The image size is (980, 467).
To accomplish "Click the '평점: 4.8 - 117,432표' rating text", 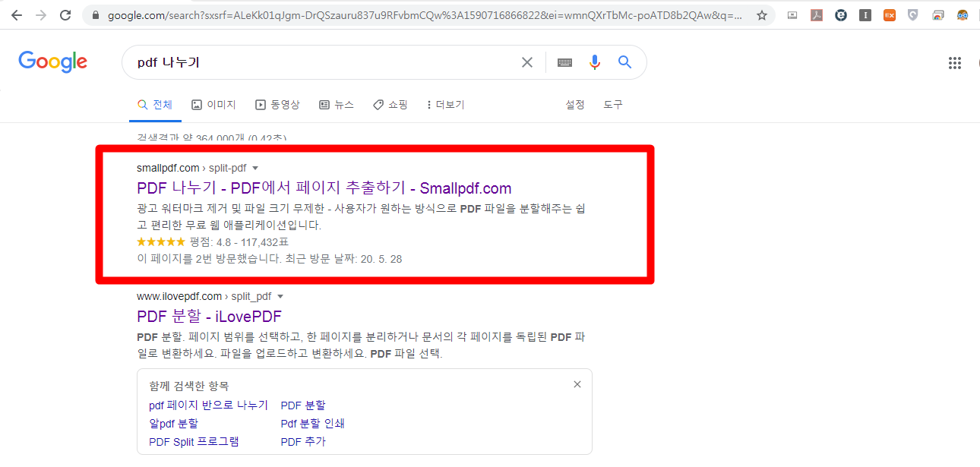I will click(x=239, y=242).
